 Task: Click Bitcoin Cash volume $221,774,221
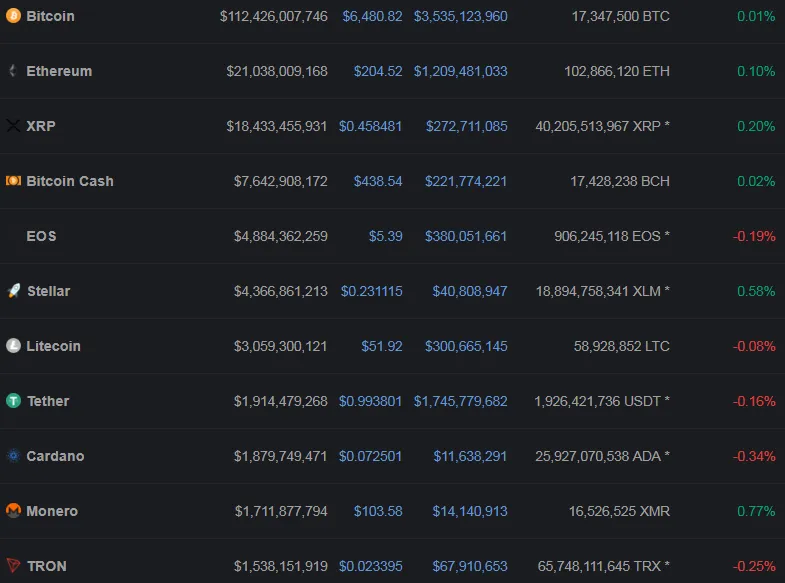[466, 181]
